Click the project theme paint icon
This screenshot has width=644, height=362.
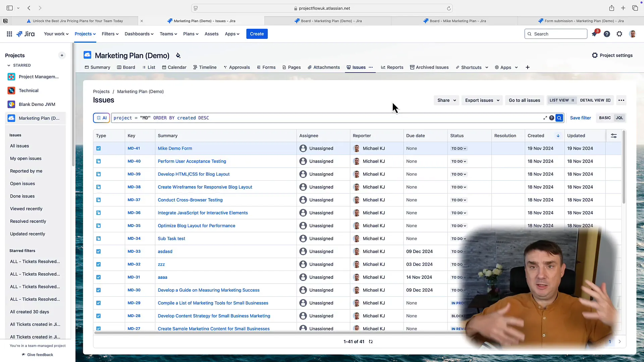[178, 55]
